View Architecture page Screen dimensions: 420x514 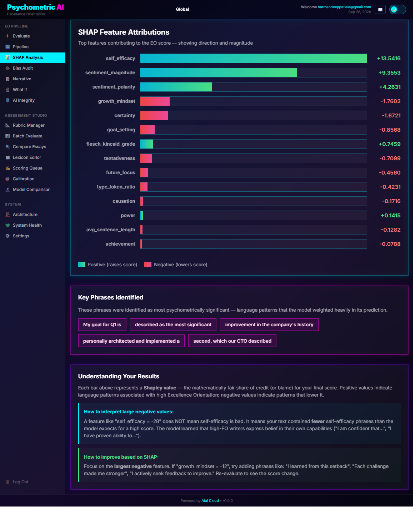[32, 215]
